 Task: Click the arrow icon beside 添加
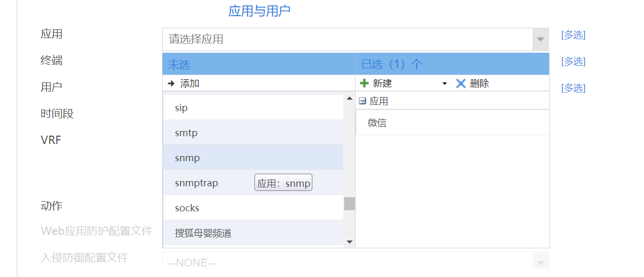click(x=171, y=83)
